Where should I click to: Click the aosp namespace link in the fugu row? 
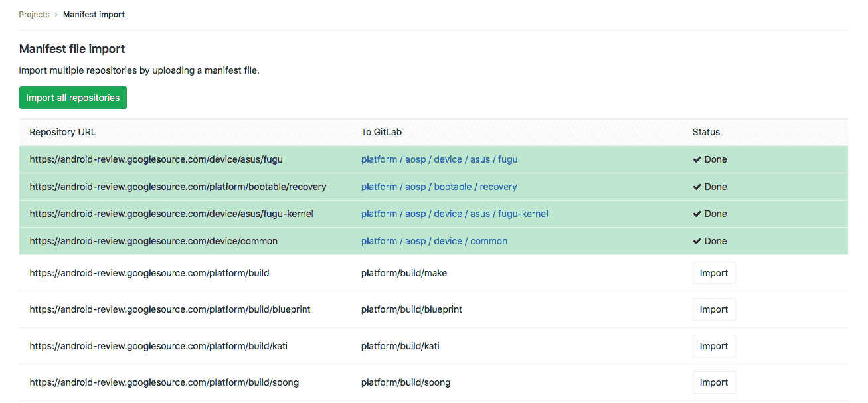click(415, 159)
